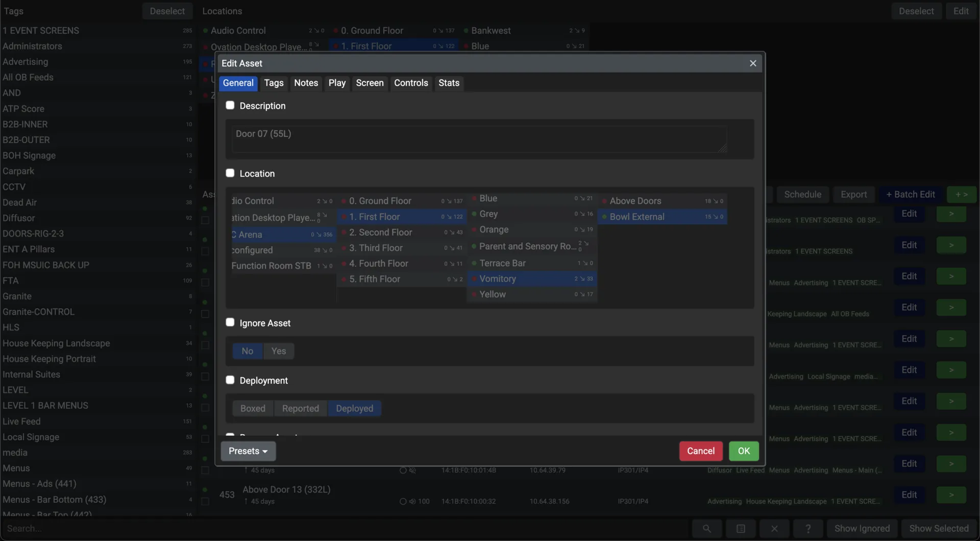Select 4. Fourth Floor location
Screen dimensions: 980x541
[x=402, y=264]
